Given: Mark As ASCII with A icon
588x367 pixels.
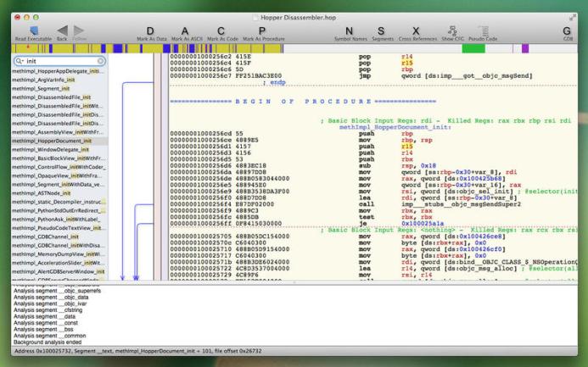Looking at the screenshot, I should [185, 31].
